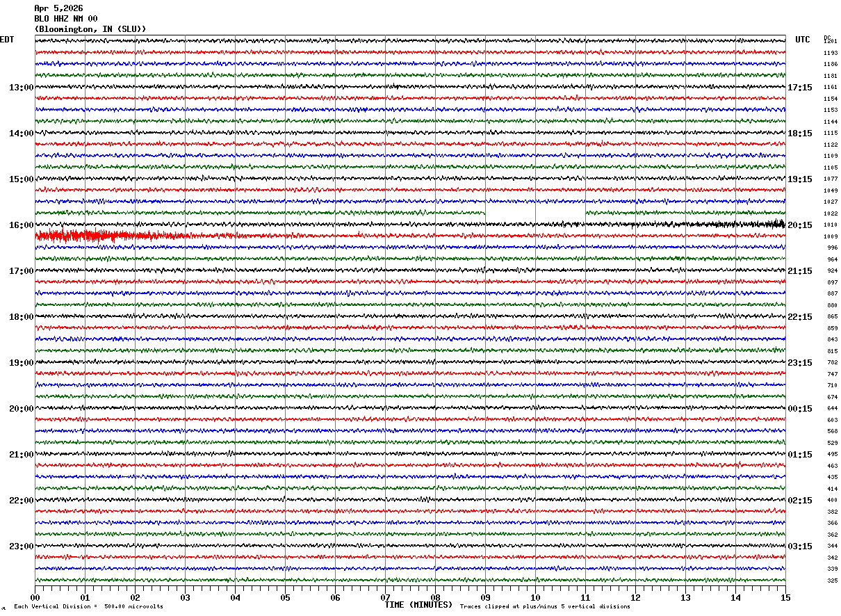The width and height of the screenshot is (841, 616).
Task: Click the DC offset value "924"
Action: [832, 271]
